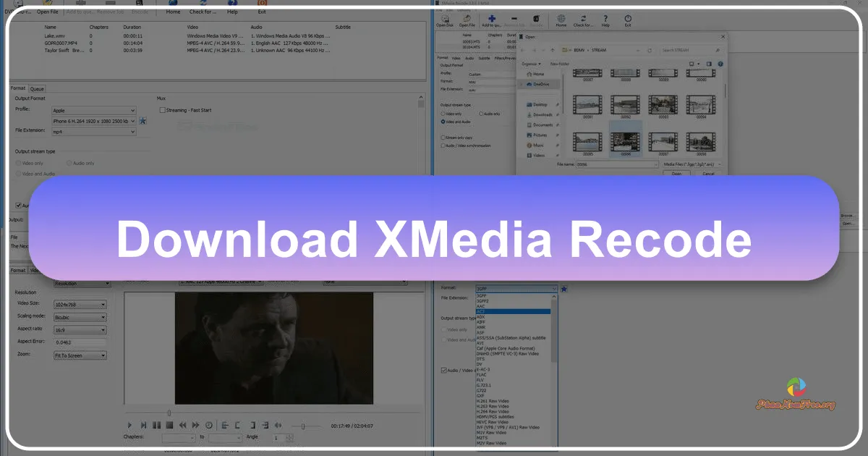Enable Streaming - Fast Start checkbox
Screen dimensions: 868x456
[x=162, y=110]
